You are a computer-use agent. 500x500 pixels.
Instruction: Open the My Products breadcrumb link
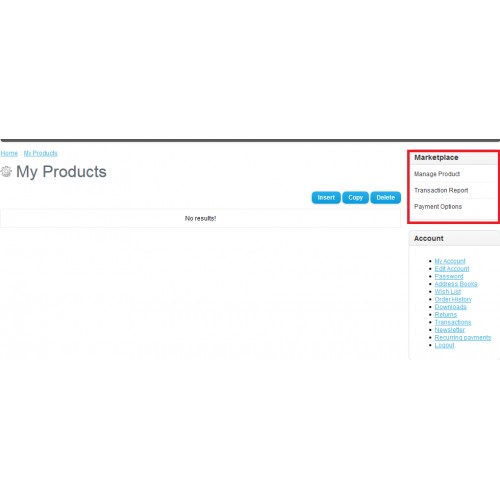tap(40, 153)
